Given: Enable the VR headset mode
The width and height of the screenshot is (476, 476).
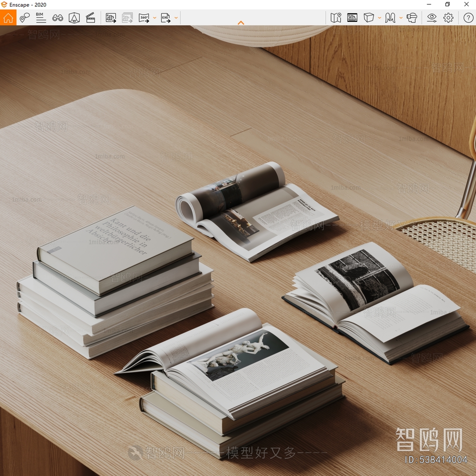Looking at the screenshot, I should [412, 18].
